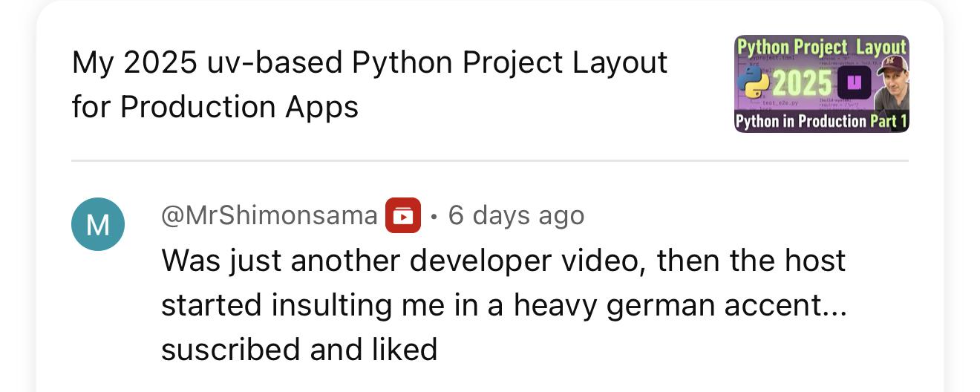Click the "6 days ago" timestamp
Screen dimensions: 980x392
point(517,216)
